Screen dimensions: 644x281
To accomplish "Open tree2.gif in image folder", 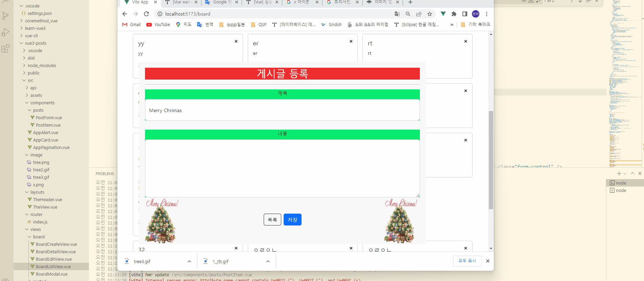I will (41, 170).
